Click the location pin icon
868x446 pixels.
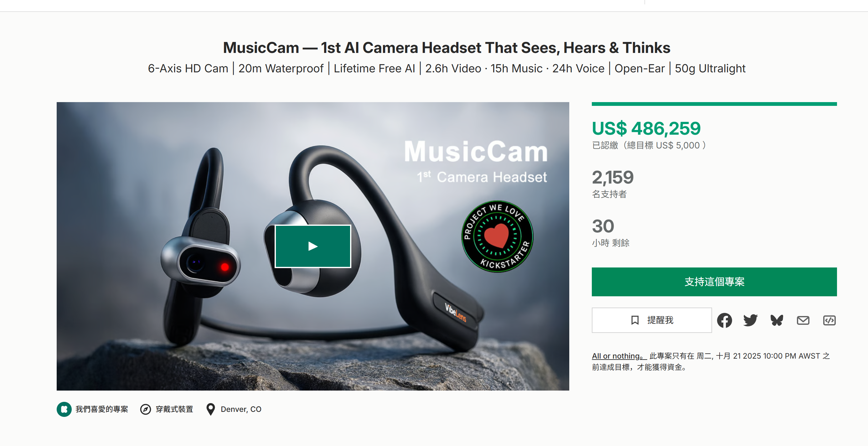tap(211, 409)
